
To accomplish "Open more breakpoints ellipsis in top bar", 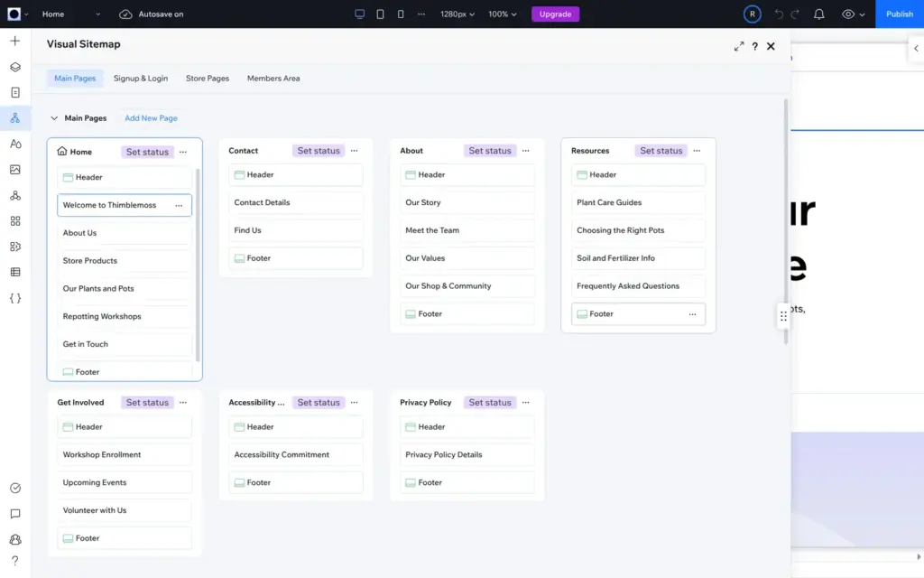I will [421, 14].
